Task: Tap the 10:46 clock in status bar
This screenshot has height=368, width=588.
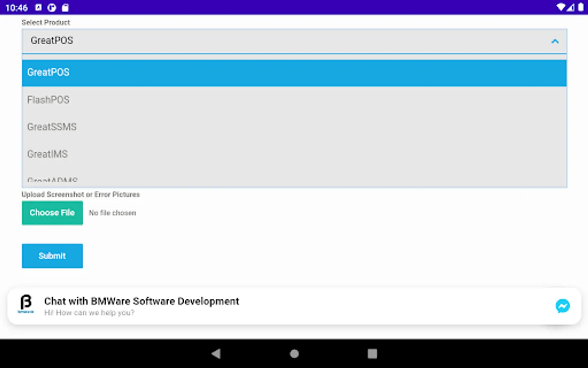Action: (16, 8)
